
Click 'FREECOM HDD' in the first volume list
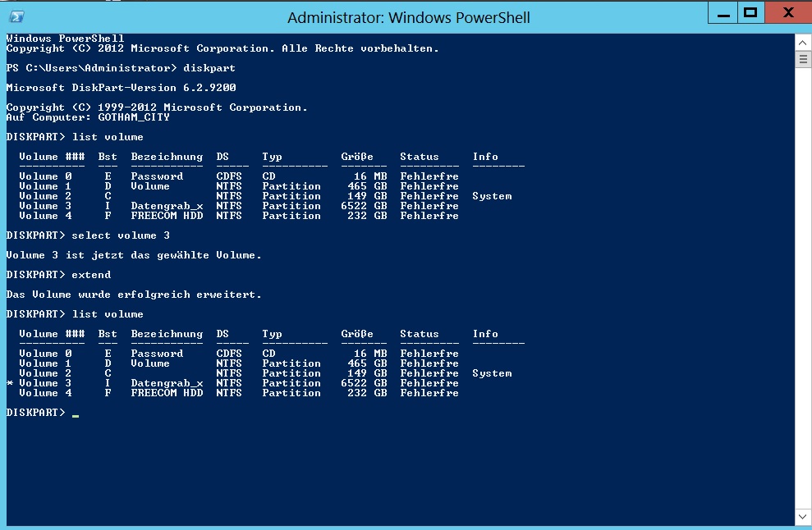[x=167, y=216]
